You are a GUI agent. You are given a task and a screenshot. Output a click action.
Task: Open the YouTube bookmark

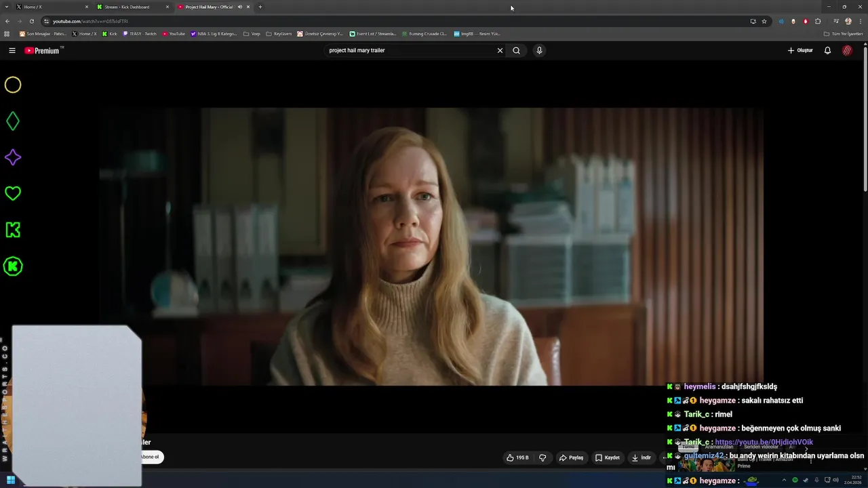point(174,33)
